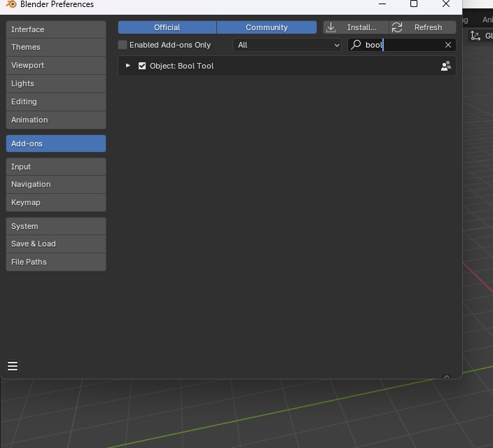Toggle the Official add-ons filter
The width and height of the screenshot is (493, 448).
point(167,27)
